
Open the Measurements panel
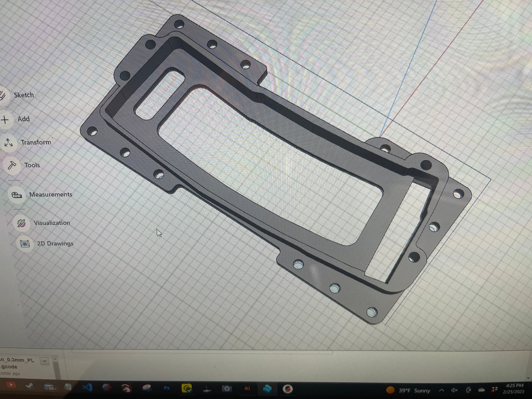pos(51,195)
